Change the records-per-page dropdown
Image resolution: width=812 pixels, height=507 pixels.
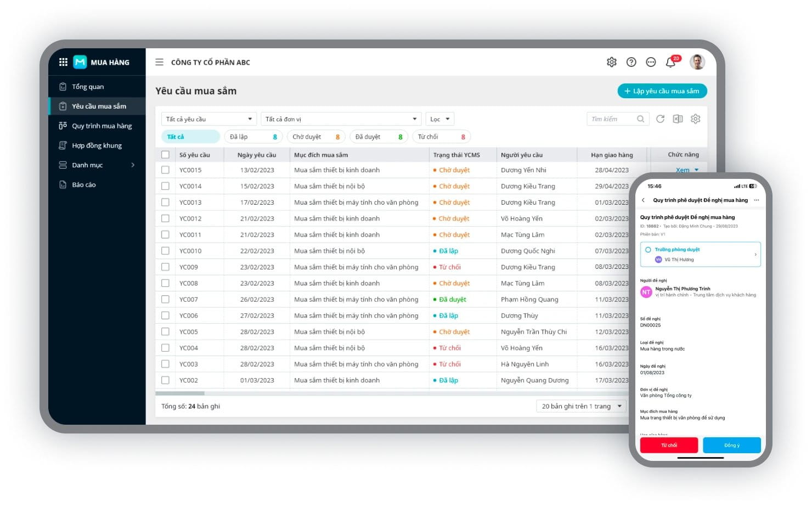point(581,406)
